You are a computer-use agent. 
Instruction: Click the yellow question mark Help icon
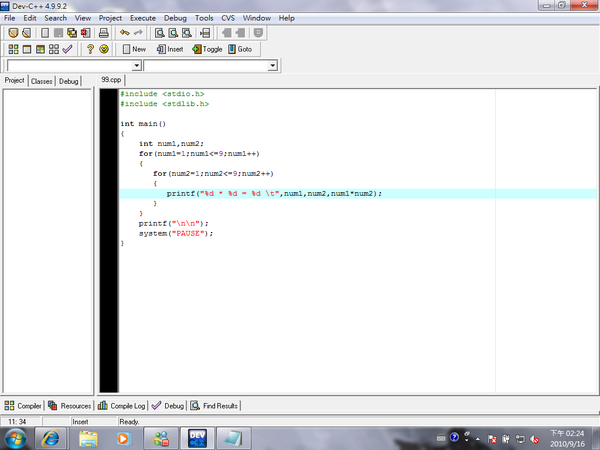coord(90,49)
